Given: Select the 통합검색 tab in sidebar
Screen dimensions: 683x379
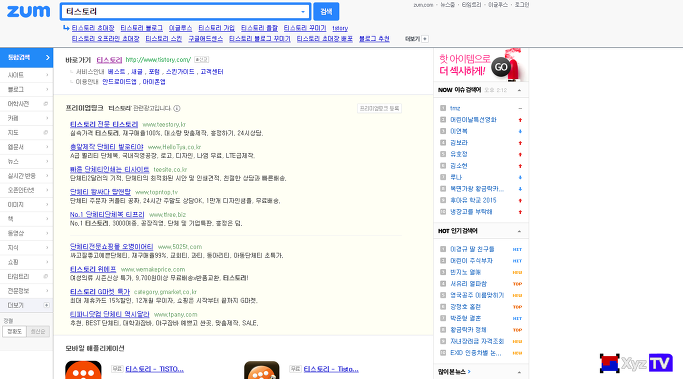Looking at the screenshot, I should coord(26,58).
